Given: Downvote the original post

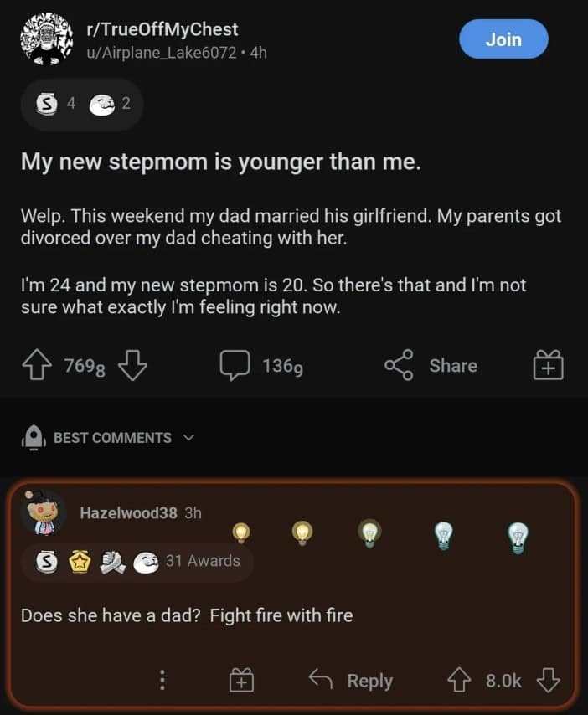Looking at the screenshot, I should click(x=133, y=365).
